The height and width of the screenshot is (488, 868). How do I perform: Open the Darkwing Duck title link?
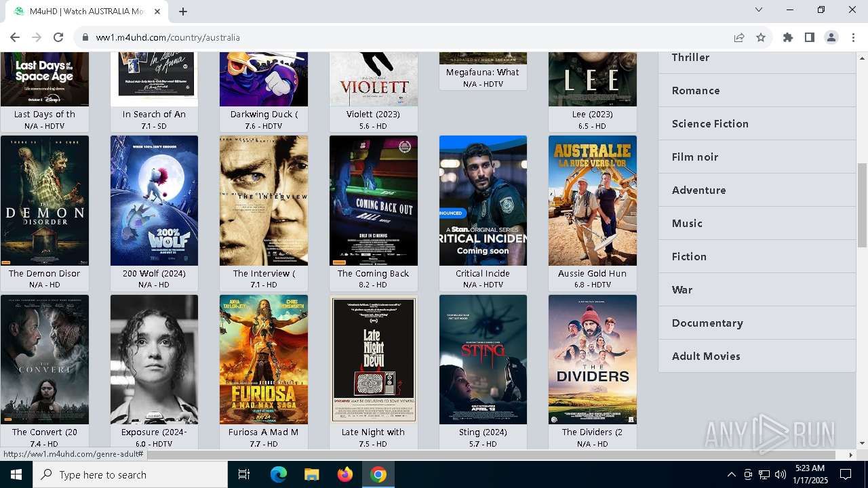click(x=264, y=115)
